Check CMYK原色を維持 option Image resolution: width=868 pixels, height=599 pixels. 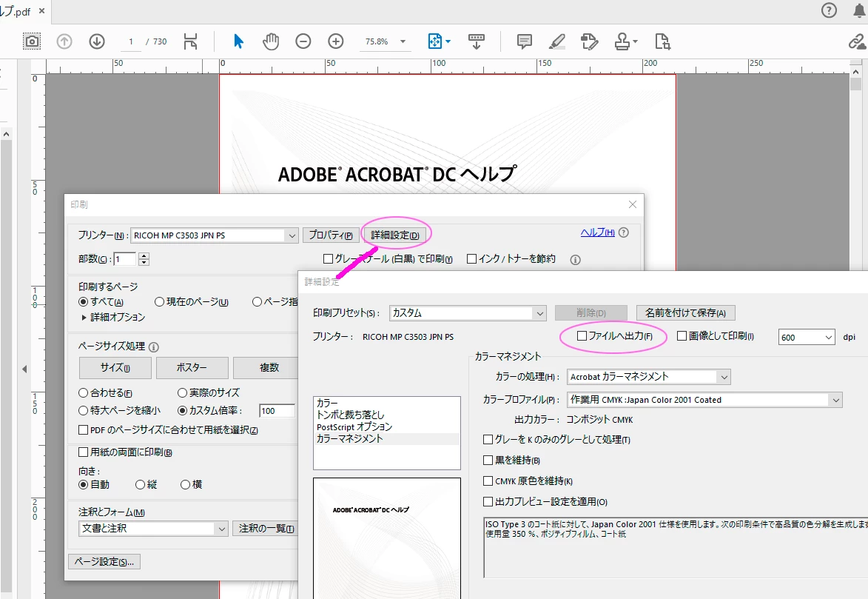click(488, 481)
